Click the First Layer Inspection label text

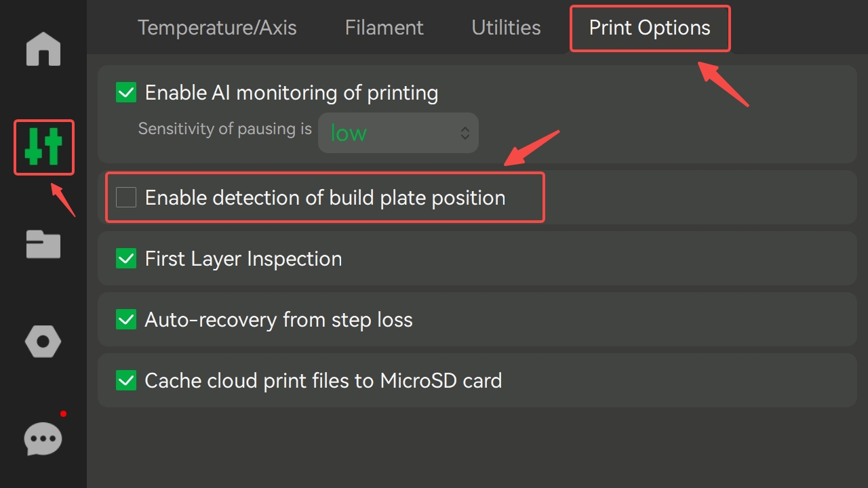[243, 259]
